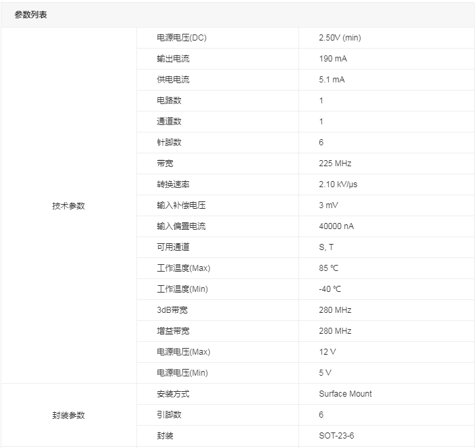Click the 输入补偿电压 label
This screenshot has width=476, height=448.
[x=181, y=205]
